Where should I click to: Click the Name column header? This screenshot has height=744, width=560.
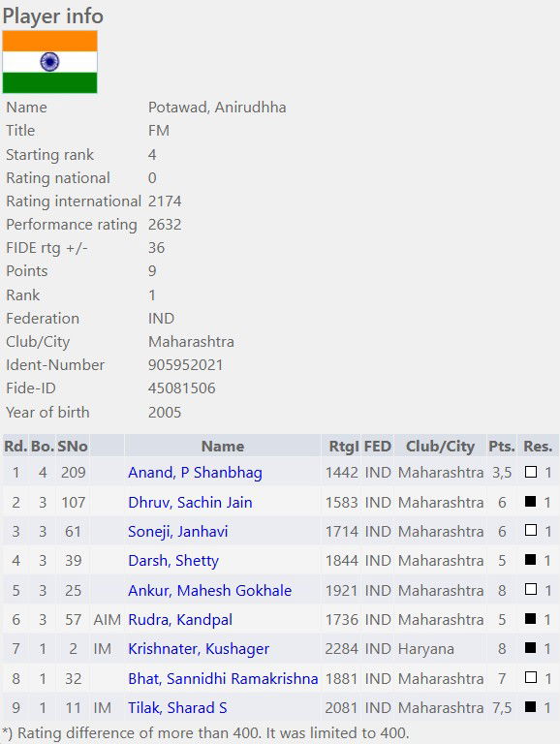[223, 446]
